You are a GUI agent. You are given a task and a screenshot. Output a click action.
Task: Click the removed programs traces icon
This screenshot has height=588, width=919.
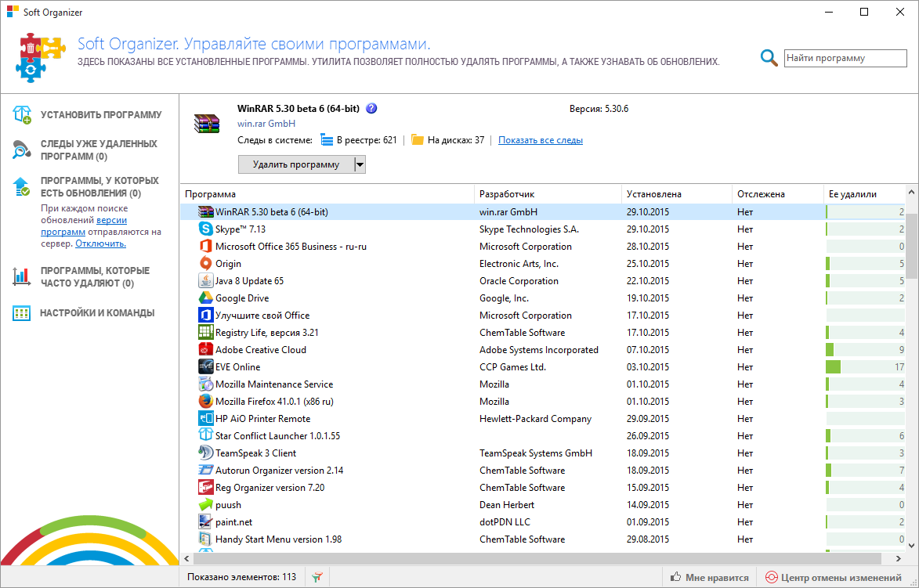(21, 150)
